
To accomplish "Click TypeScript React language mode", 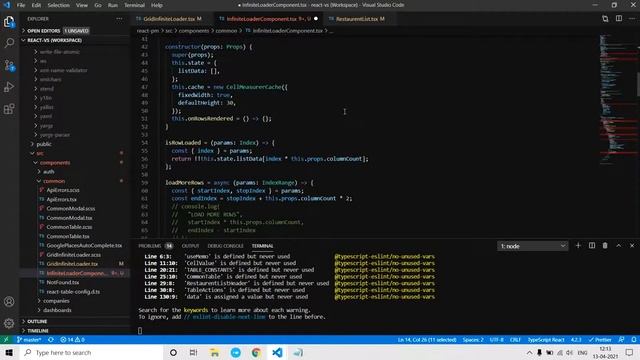I will pos(546,340).
